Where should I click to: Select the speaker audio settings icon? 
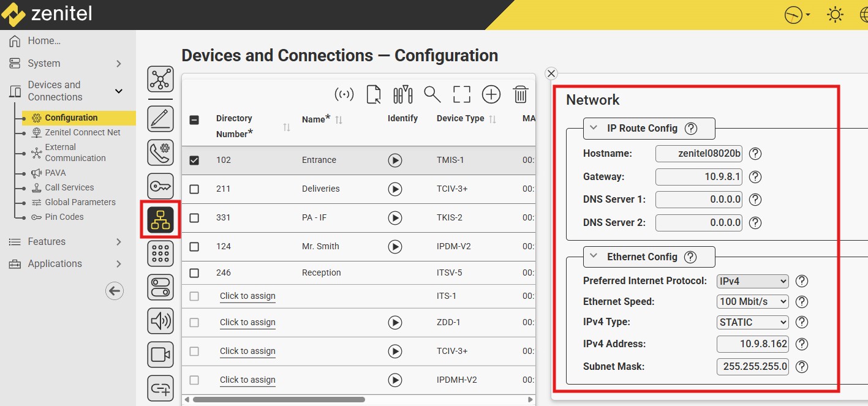tap(160, 320)
